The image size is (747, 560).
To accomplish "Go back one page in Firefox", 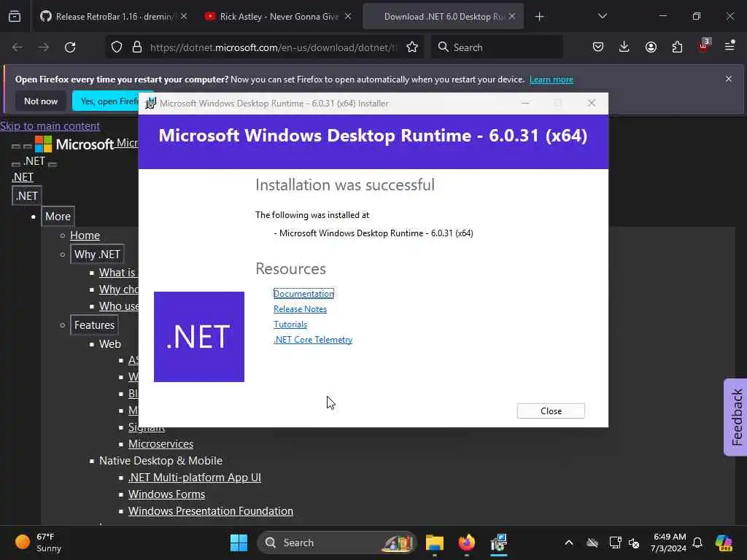I will (18, 47).
